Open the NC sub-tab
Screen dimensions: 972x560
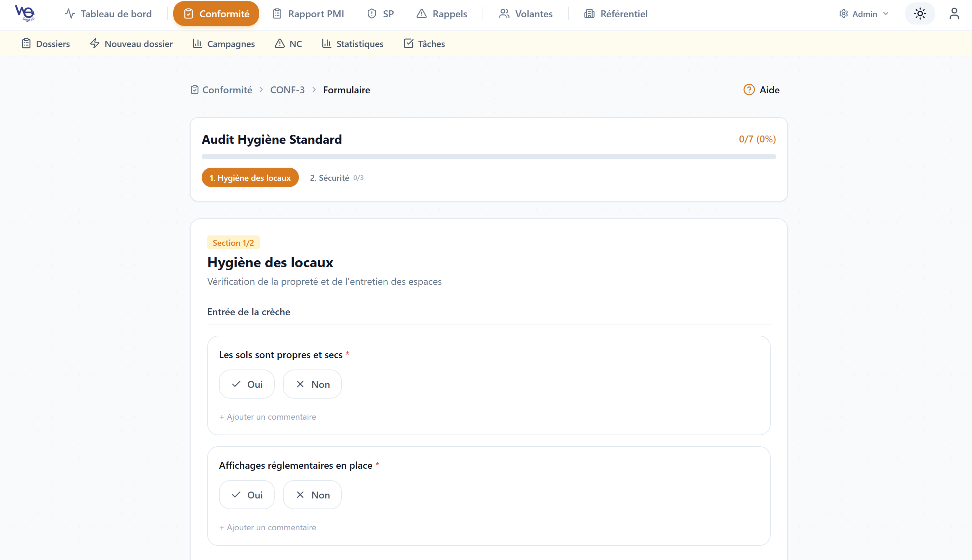pyautogui.click(x=288, y=44)
